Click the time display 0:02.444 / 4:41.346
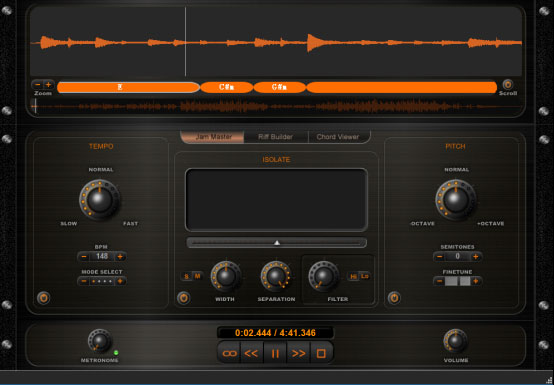 click(x=275, y=333)
